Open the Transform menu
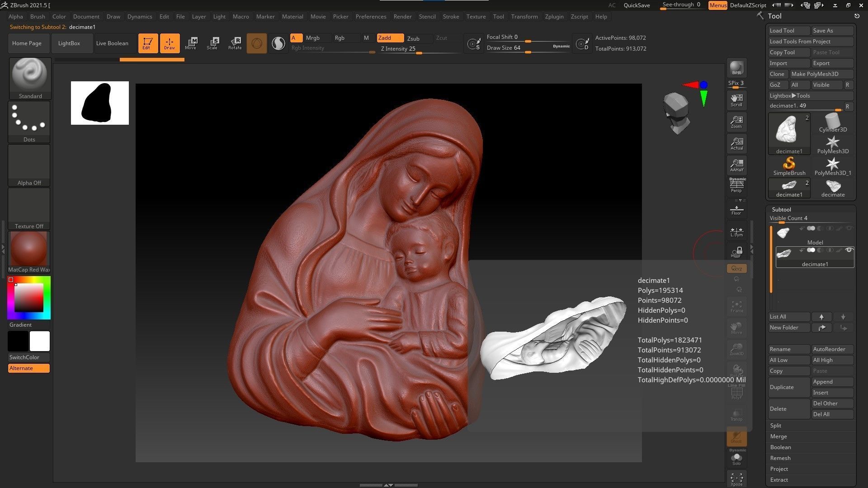 (524, 16)
